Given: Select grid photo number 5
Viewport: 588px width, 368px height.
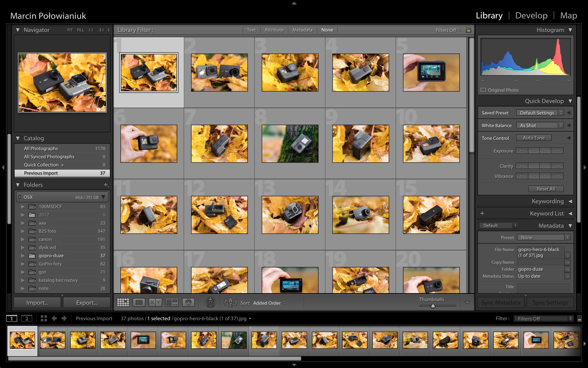Looking at the screenshot, I should 431,73.
